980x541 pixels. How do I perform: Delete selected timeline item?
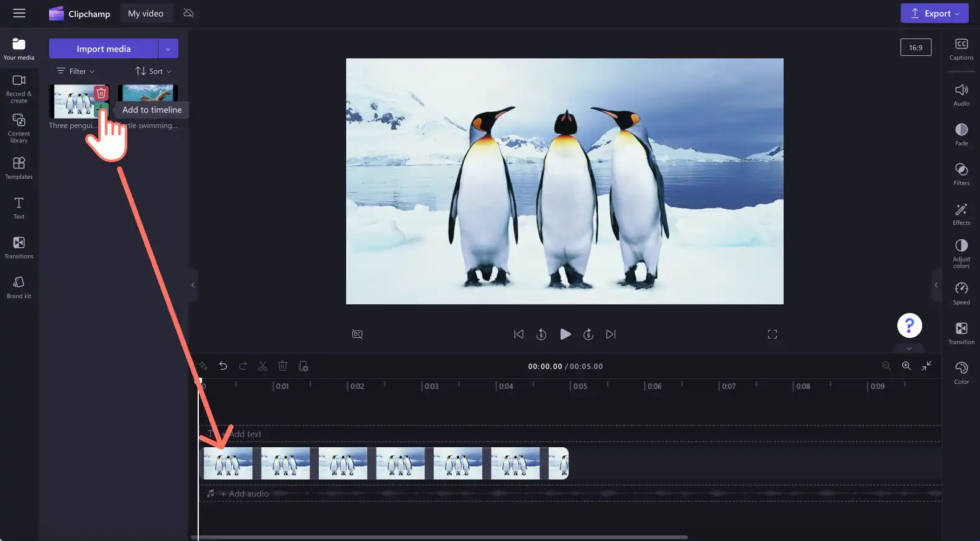pos(283,366)
